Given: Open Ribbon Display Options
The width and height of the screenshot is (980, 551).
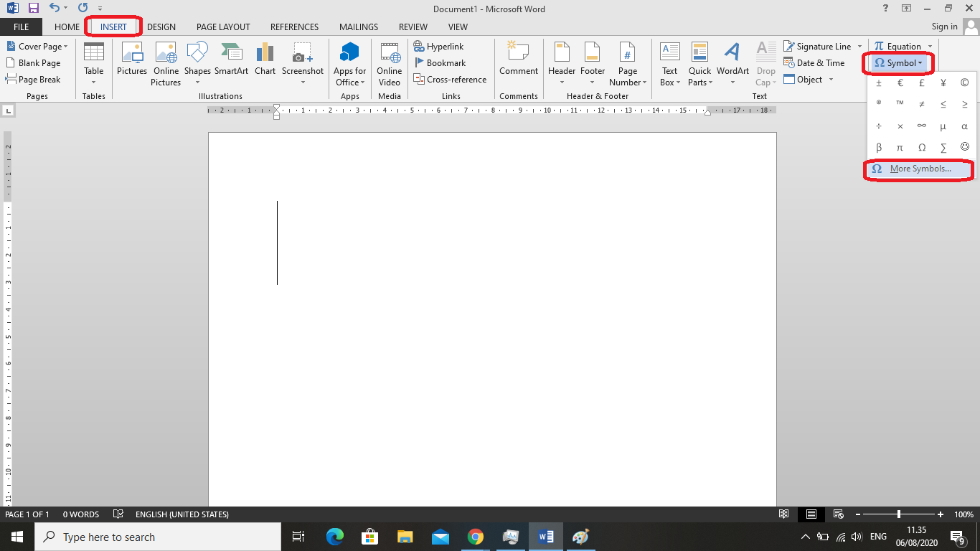Looking at the screenshot, I should pos(907,8).
